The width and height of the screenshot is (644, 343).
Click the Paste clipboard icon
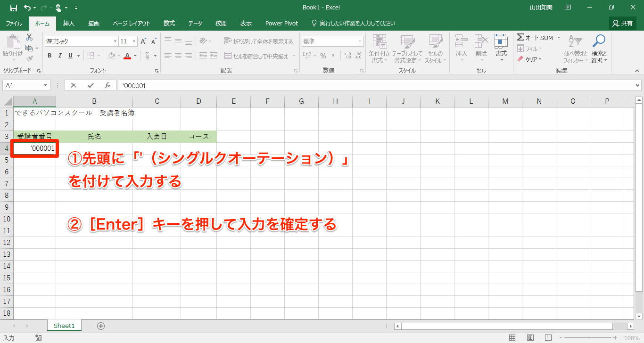click(13, 42)
